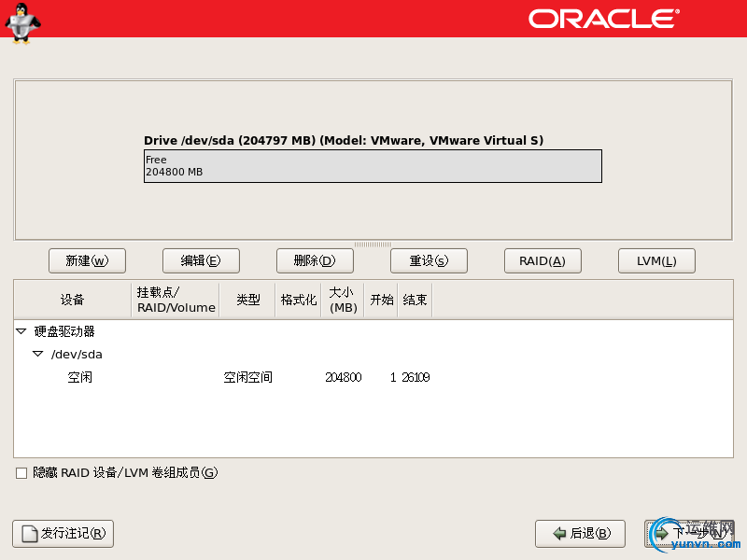This screenshot has width=747, height=560.
Task: Click the 后退(B) back button
Action: 580,533
